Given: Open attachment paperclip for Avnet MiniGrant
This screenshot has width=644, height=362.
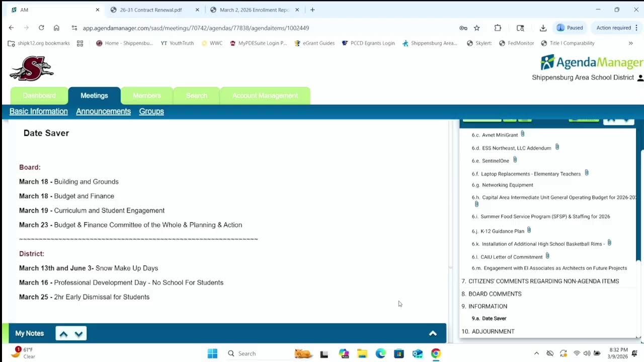Looking at the screenshot, I should point(522,134).
